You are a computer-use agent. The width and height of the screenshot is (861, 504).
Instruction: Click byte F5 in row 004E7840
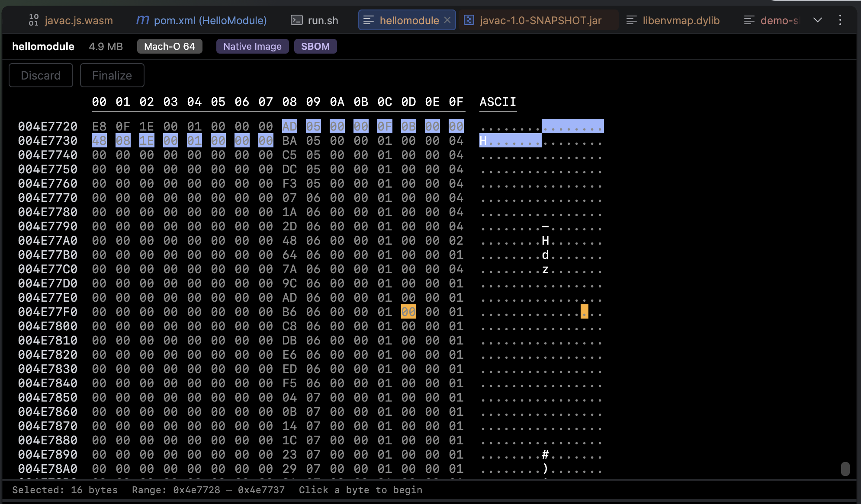tap(289, 383)
